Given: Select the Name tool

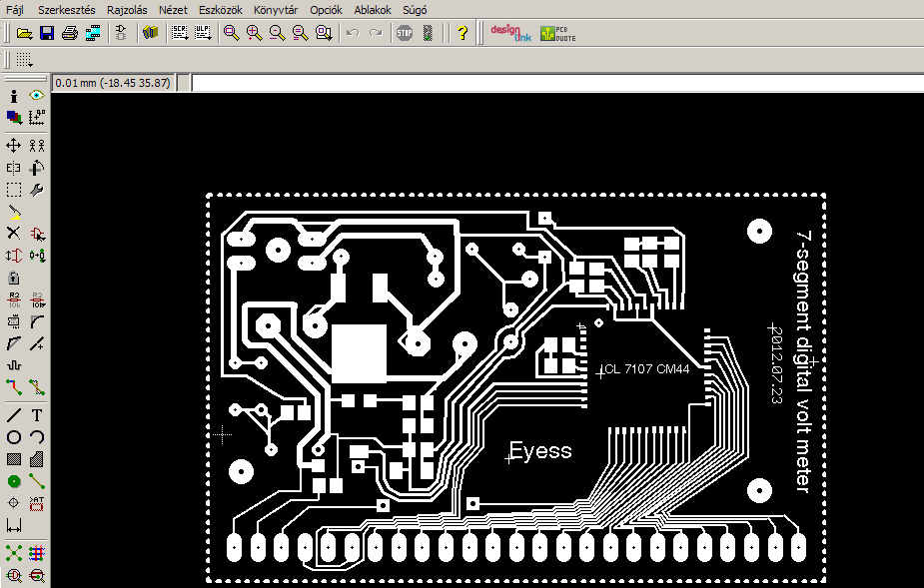Looking at the screenshot, I should [x=14, y=299].
